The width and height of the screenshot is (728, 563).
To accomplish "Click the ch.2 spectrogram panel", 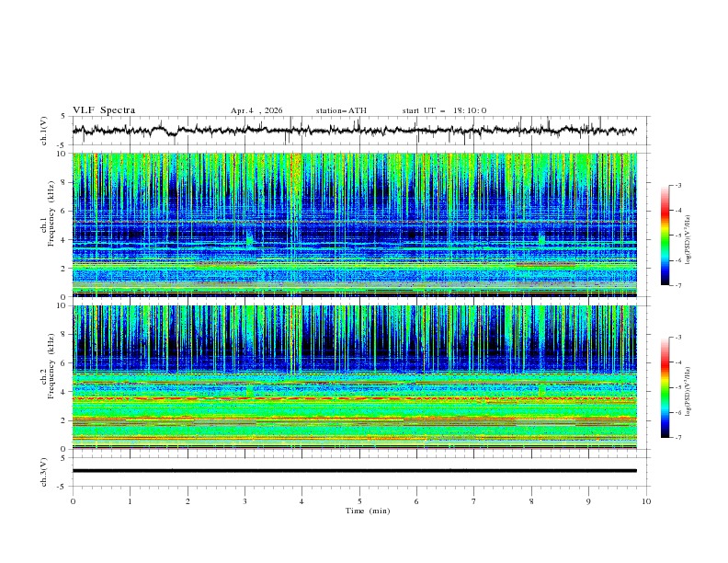I will (x=355, y=377).
